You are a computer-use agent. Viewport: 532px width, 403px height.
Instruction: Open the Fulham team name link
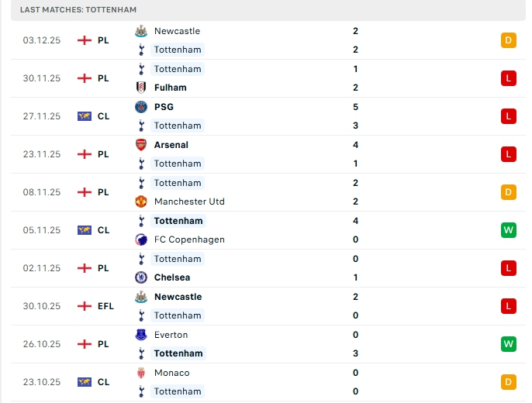[170, 88]
